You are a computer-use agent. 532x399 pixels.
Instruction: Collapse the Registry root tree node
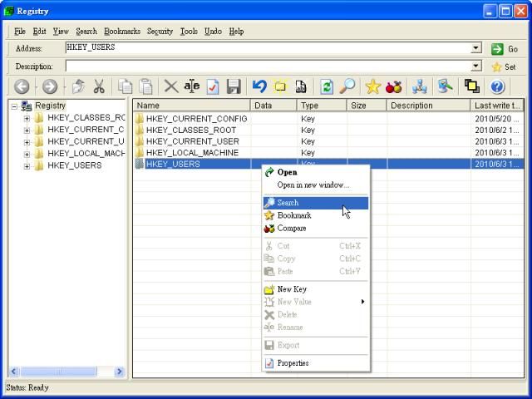14,106
